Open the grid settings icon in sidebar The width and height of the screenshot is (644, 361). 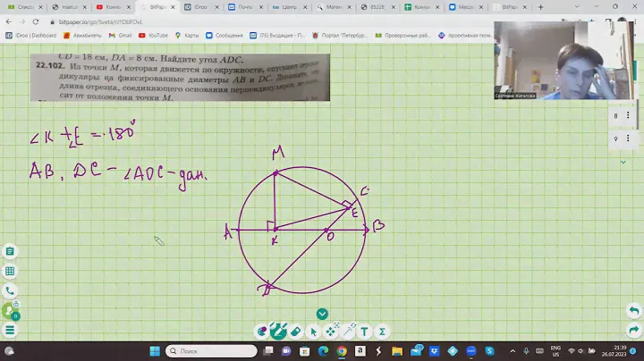(10, 271)
